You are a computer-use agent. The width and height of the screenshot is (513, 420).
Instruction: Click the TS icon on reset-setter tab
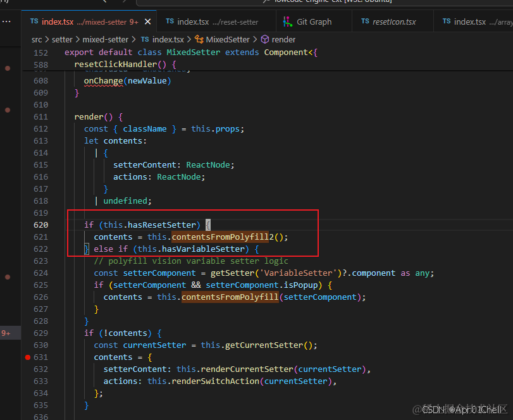coord(170,22)
